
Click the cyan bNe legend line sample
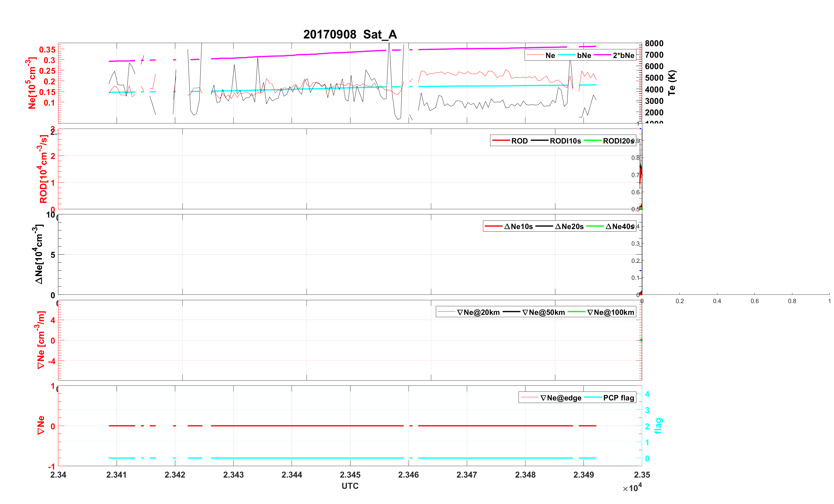click(566, 55)
